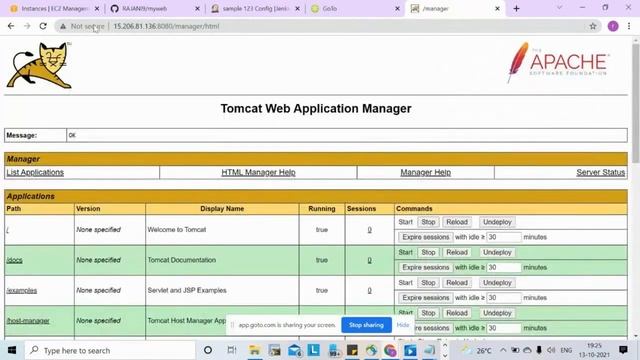Open Sticky Notes on taskbar
640x360 pixels.
[352, 350]
